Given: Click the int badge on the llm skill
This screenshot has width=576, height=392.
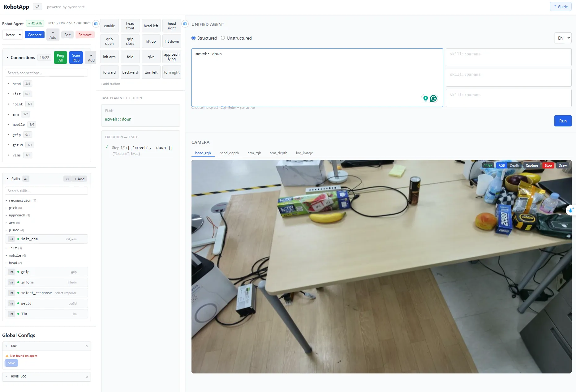Looking at the screenshot, I should pyautogui.click(x=11, y=314).
